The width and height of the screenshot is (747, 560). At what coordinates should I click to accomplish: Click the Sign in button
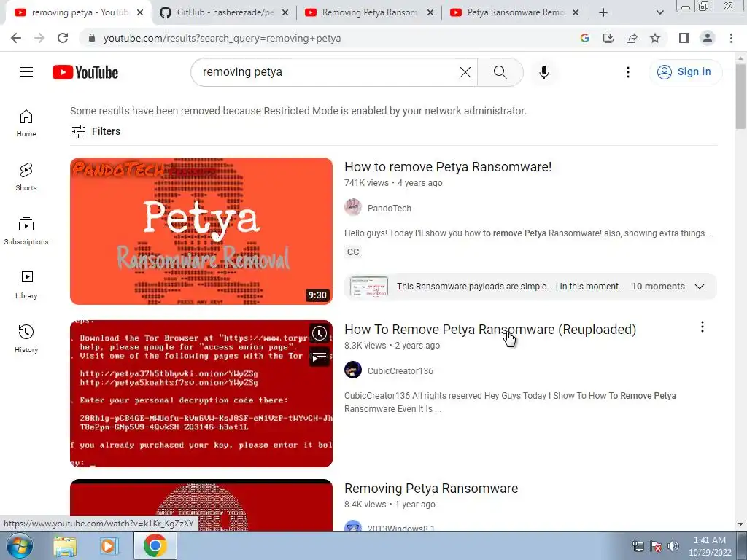[684, 72]
